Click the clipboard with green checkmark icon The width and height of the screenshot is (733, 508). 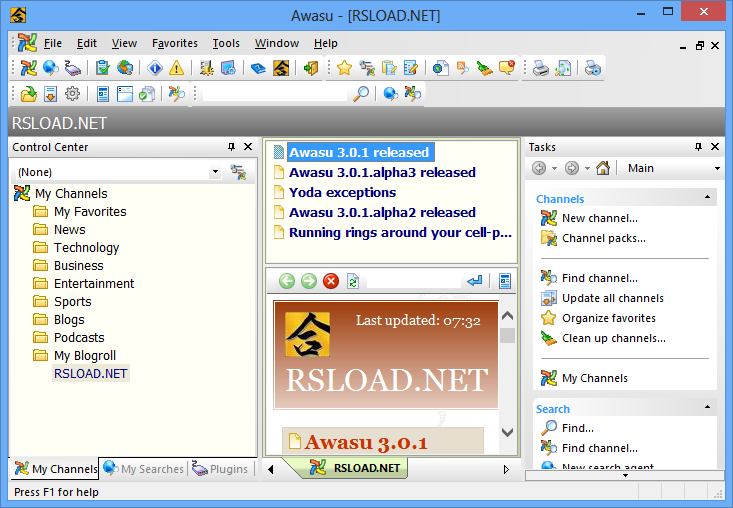pos(102,68)
